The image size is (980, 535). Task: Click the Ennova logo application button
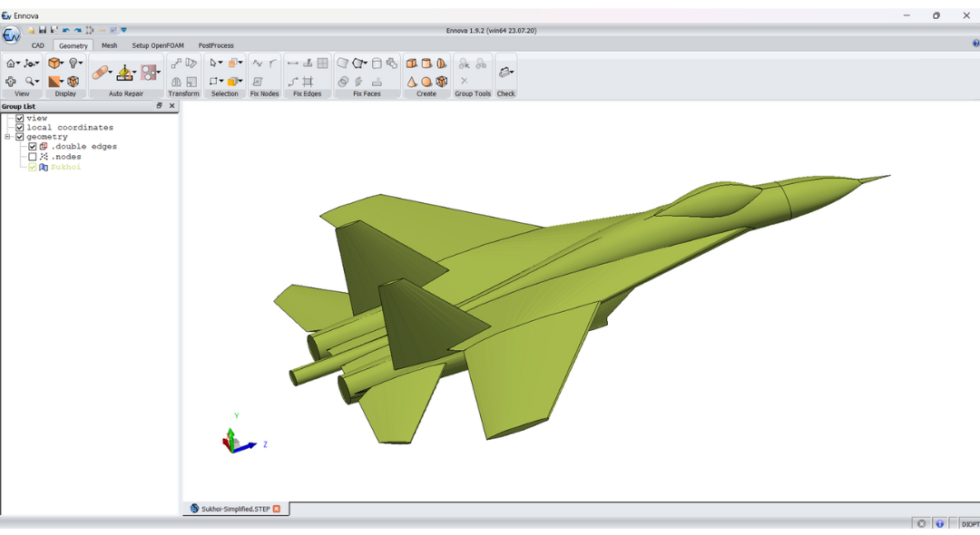coord(11,35)
